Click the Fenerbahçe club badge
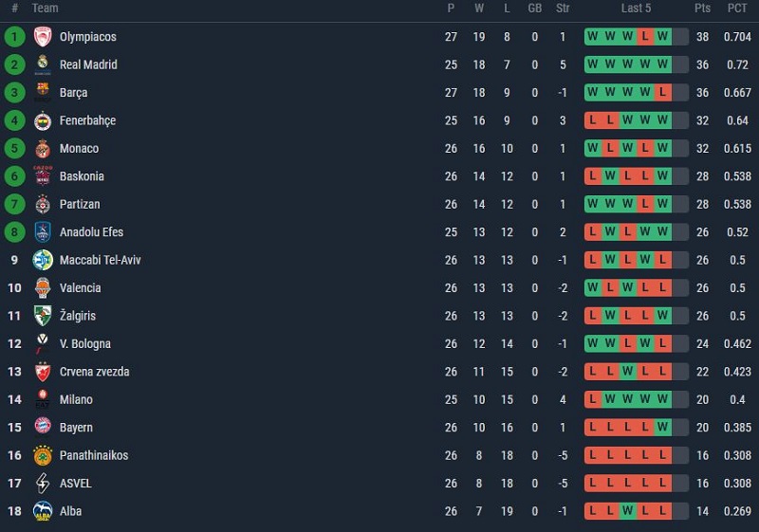 click(42, 120)
